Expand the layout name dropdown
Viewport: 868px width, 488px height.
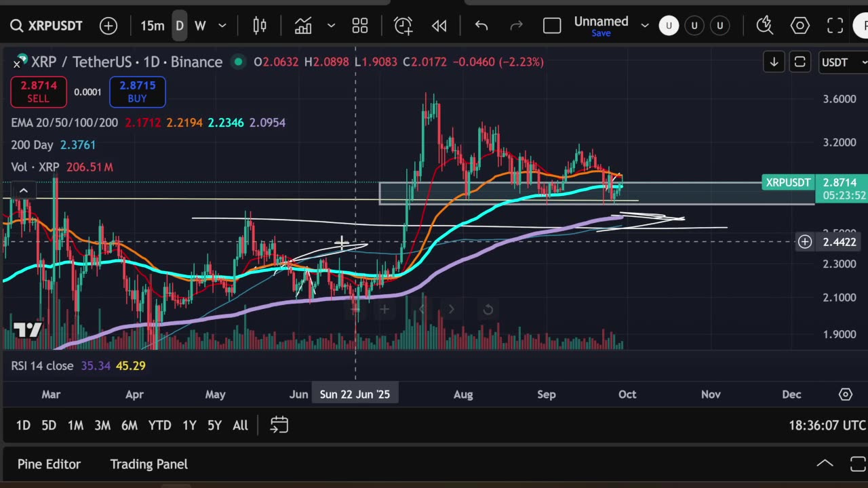645,26
